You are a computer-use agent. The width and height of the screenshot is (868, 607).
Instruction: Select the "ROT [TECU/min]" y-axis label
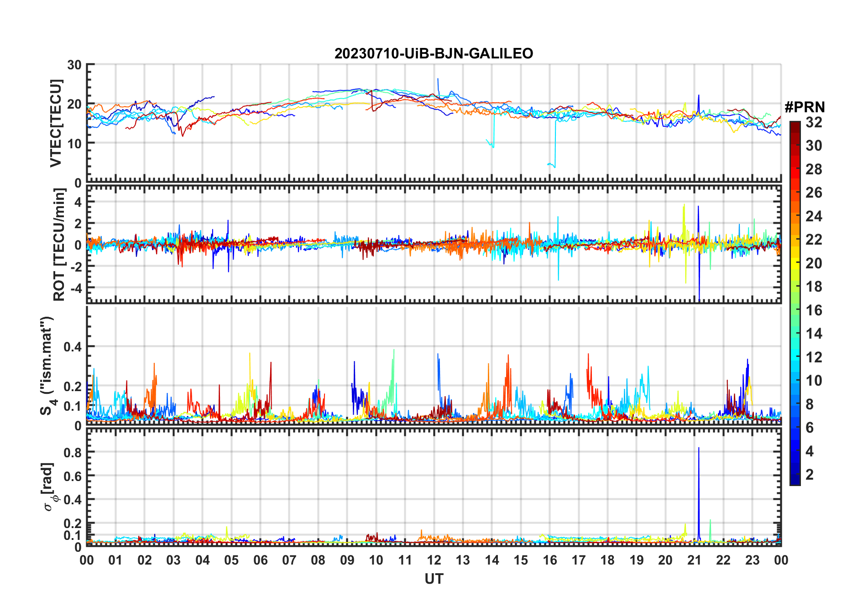[x=59, y=245]
